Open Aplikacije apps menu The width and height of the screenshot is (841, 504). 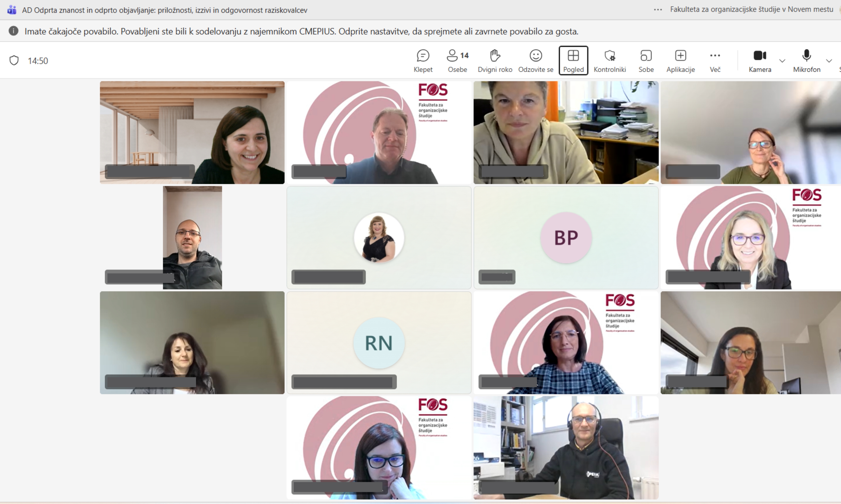click(680, 60)
